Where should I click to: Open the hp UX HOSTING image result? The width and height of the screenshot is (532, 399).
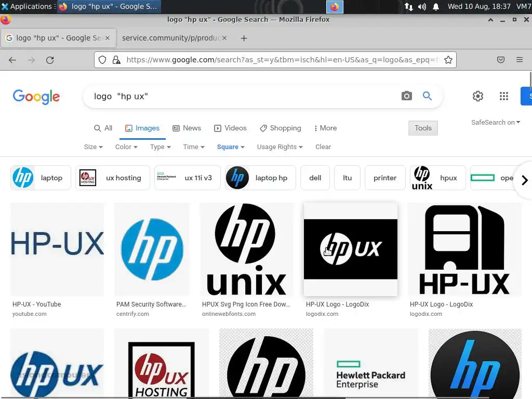pyautogui.click(x=162, y=363)
